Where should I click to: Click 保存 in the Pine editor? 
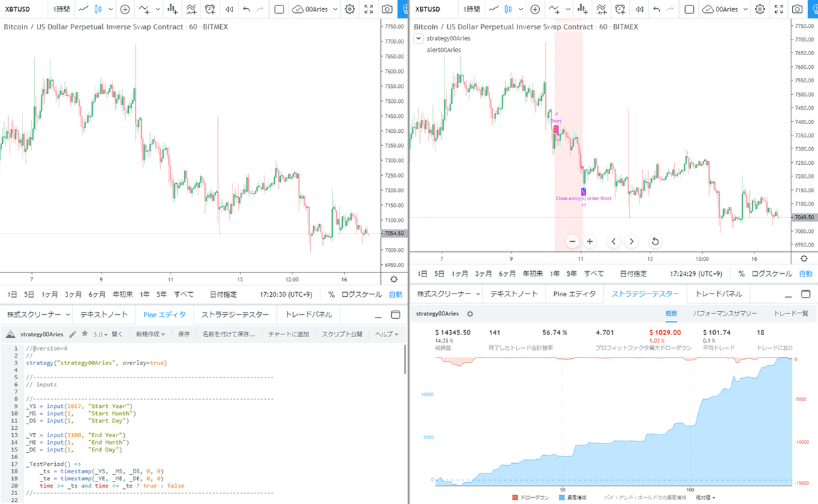pyautogui.click(x=184, y=334)
